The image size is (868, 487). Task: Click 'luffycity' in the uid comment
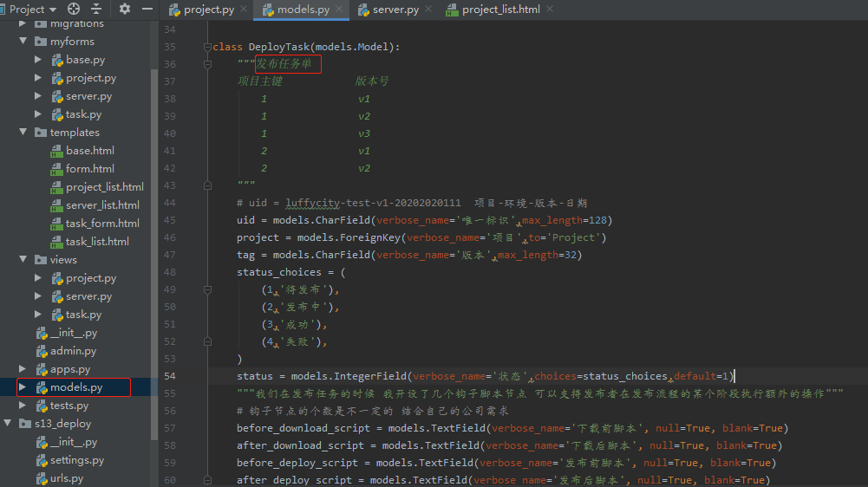(x=313, y=203)
